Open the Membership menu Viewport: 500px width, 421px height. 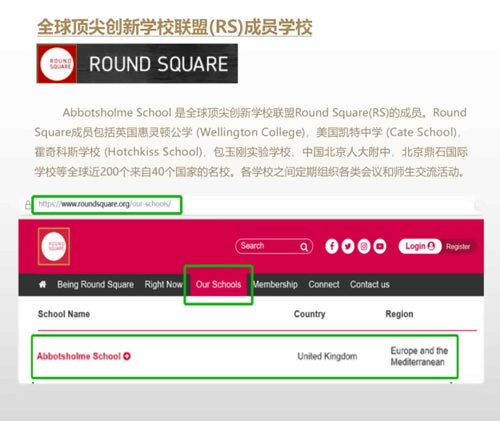[x=275, y=284]
